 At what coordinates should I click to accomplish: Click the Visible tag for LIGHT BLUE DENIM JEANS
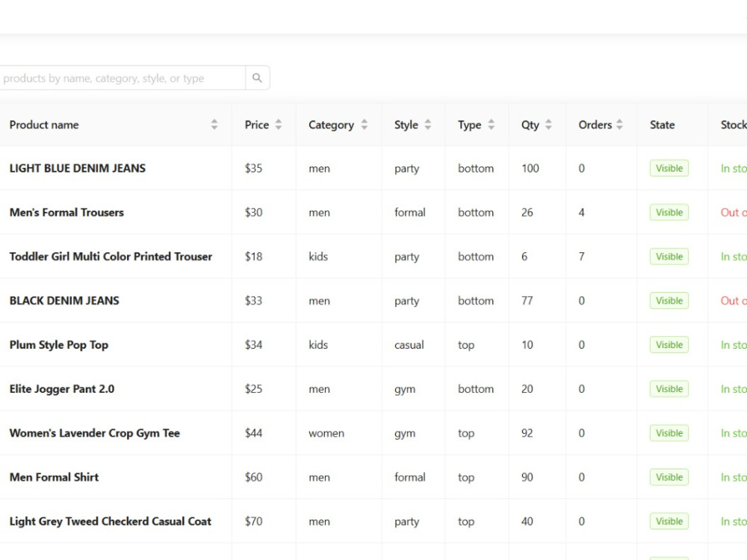click(x=669, y=168)
